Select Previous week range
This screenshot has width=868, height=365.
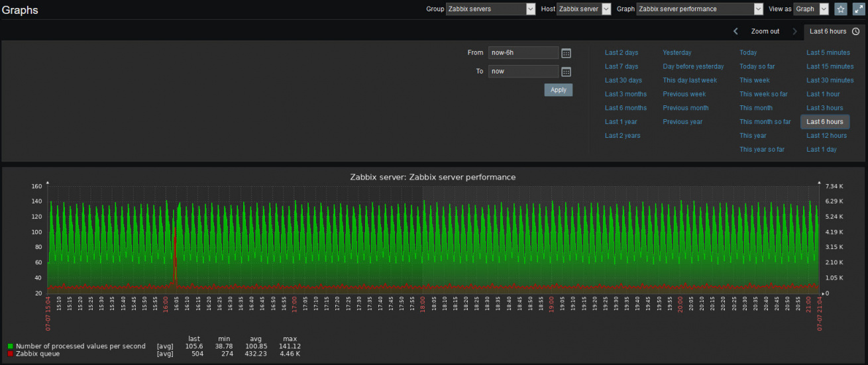pyautogui.click(x=684, y=94)
